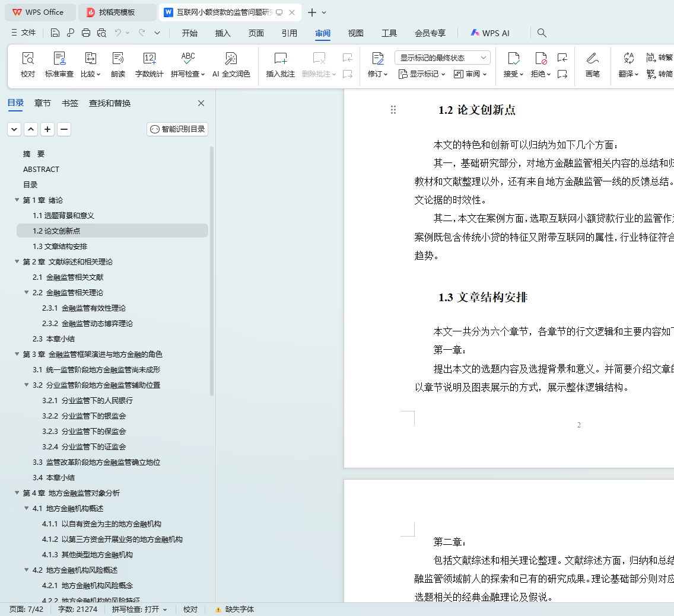Open spell check status dropdown 拼写检查: 打开
Screen dimensions: 674x616
139,609
